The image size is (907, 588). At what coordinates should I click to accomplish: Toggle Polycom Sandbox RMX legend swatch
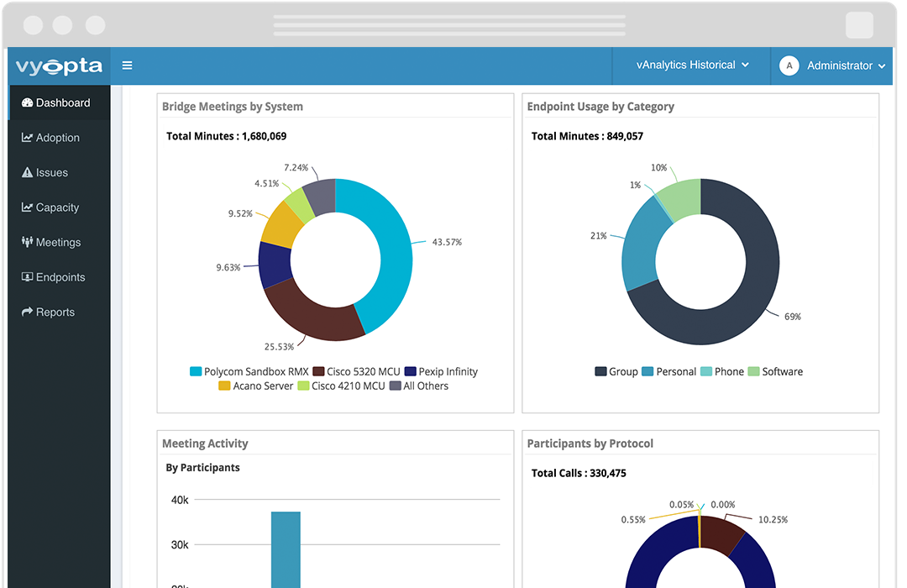(x=196, y=371)
